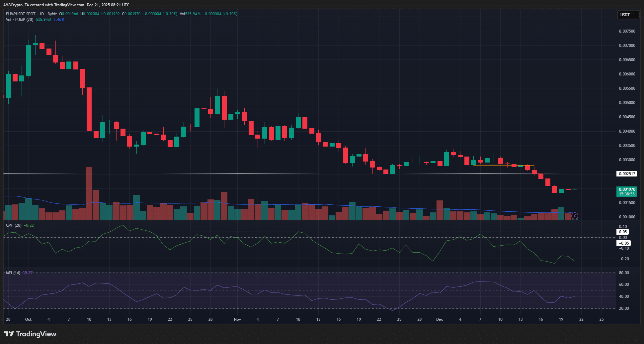Click the Oct label on time axis

(x=28, y=319)
